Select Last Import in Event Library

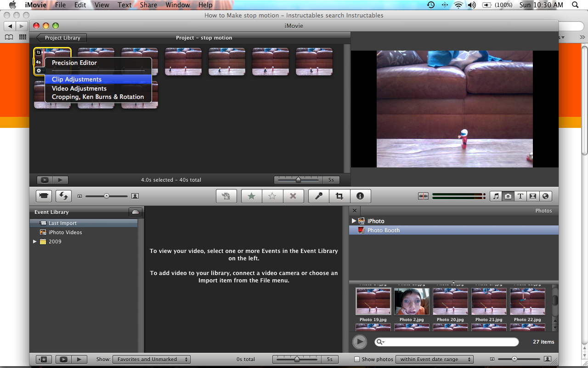pos(84,223)
